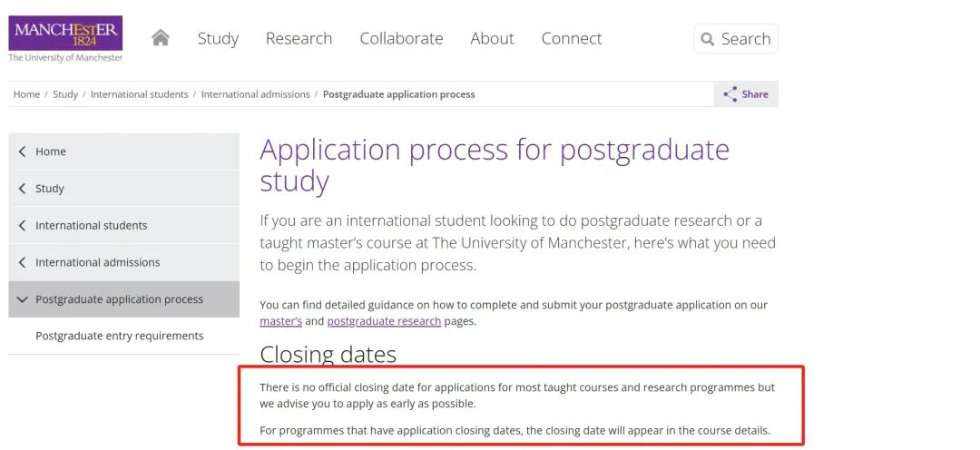Click the home icon in top navigation
The height and width of the screenshot is (450, 980).
(161, 38)
